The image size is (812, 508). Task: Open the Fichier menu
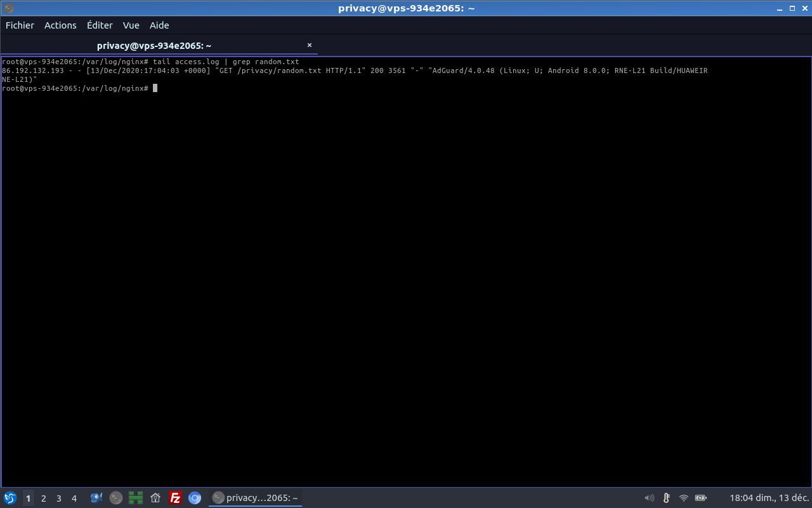[20, 25]
